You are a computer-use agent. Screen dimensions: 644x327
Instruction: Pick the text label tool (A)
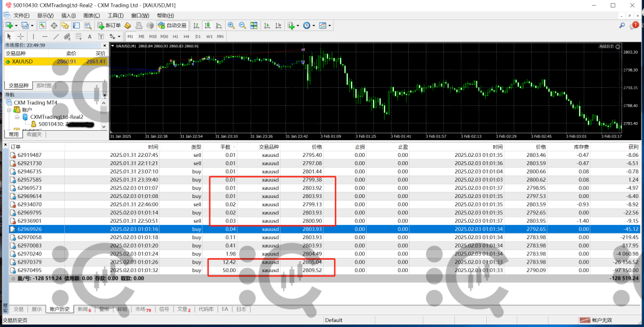coord(89,37)
